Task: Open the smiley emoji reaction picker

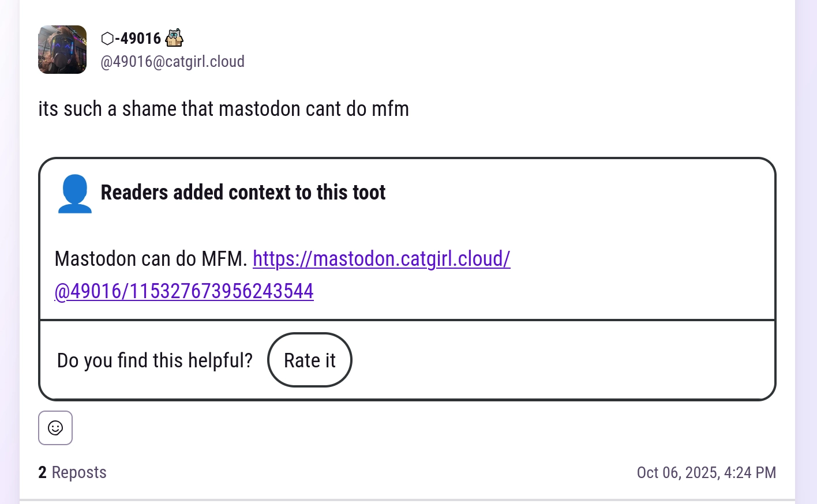Action: click(55, 428)
